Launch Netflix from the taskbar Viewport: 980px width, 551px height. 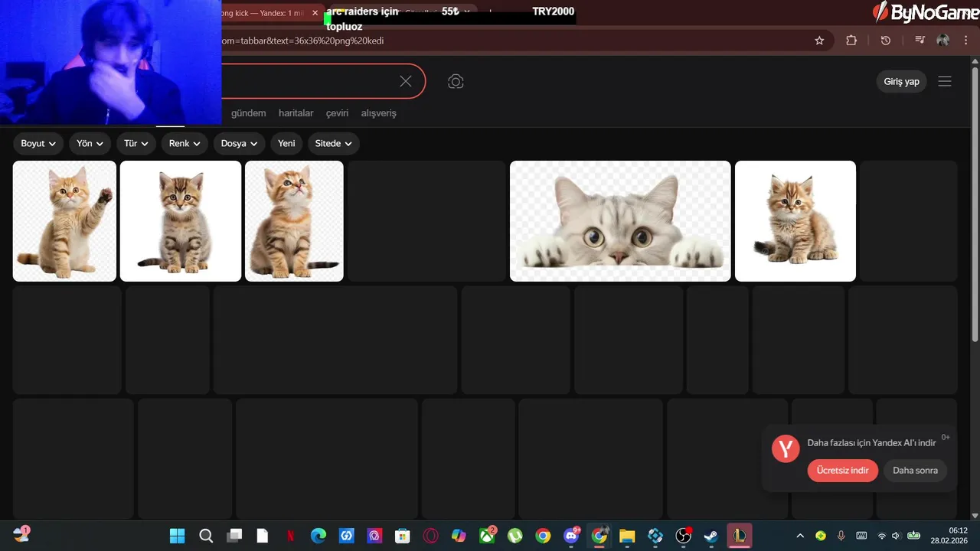(x=290, y=536)
